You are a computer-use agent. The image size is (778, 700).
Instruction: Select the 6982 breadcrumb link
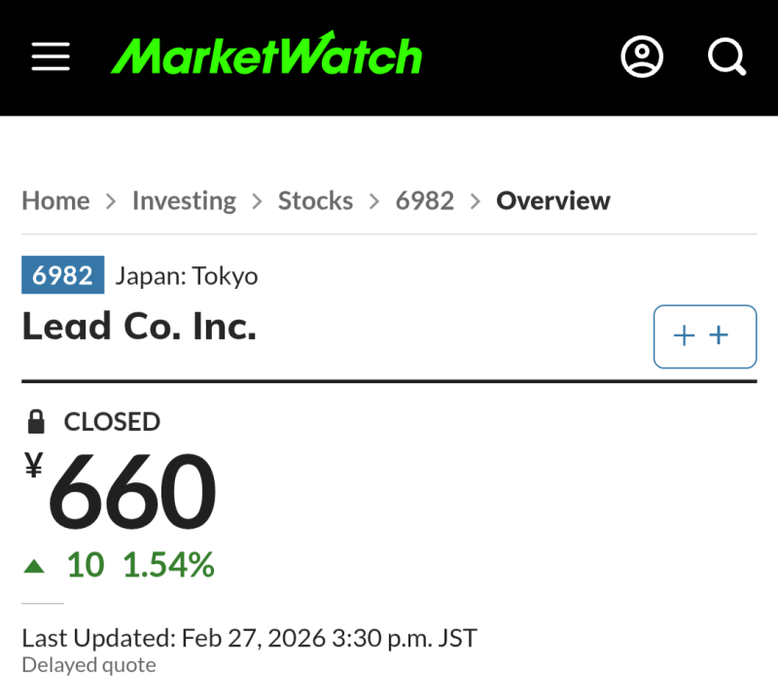[425, 201]
